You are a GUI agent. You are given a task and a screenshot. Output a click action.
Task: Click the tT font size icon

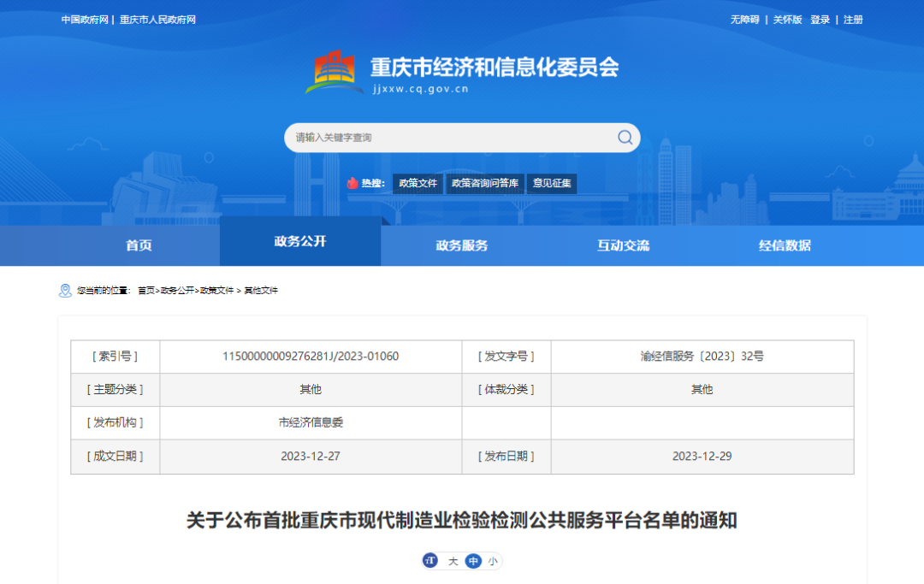click(430, 561)
